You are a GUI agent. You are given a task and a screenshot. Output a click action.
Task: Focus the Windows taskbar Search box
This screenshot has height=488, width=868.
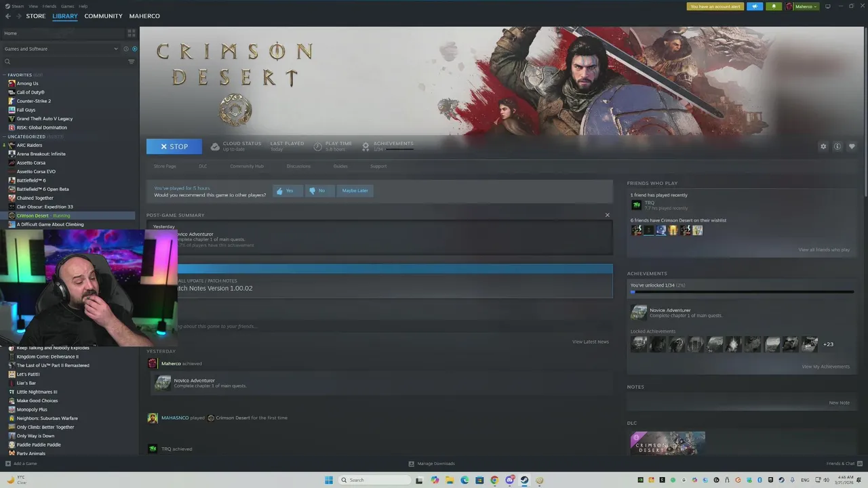pos(374,480)
